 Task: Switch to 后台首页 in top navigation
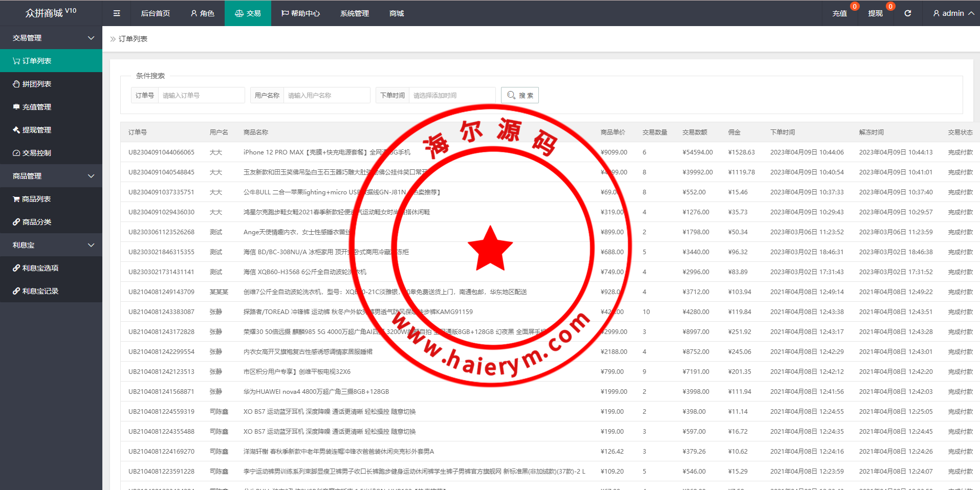coord(155,13)
